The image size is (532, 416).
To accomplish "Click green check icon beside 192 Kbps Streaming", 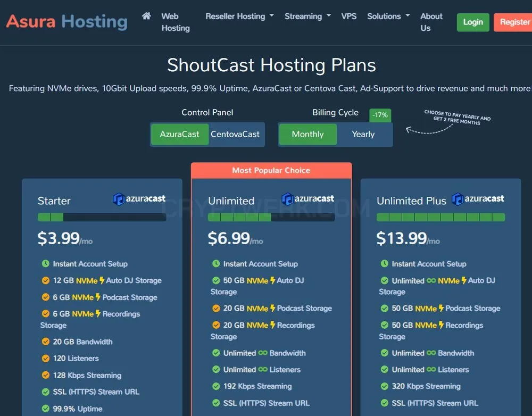I will (216, 386).
